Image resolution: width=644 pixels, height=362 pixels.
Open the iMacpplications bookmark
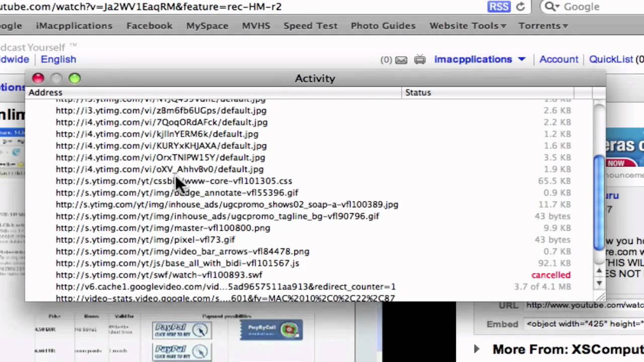click(x=74, y=26)
